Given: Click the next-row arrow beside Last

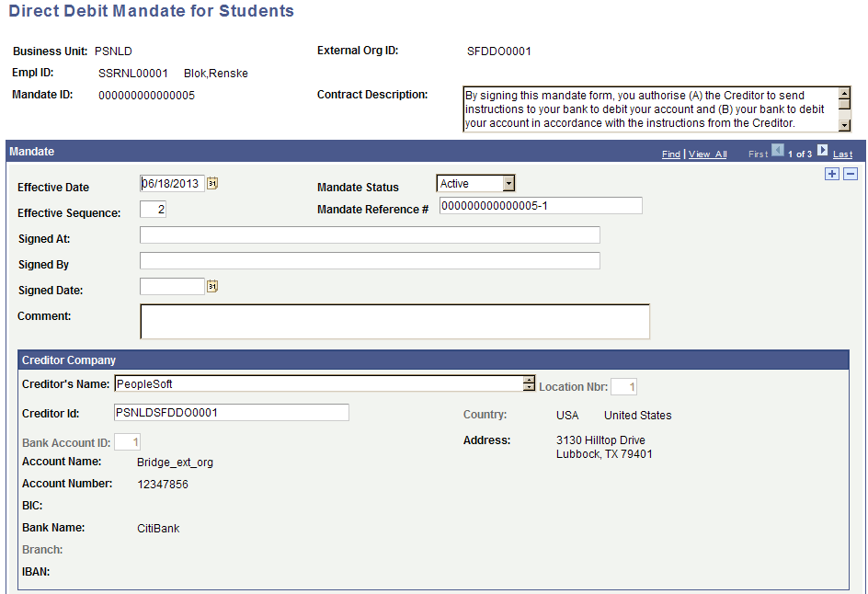Looking at the screenshot, I should pos(822,154).
